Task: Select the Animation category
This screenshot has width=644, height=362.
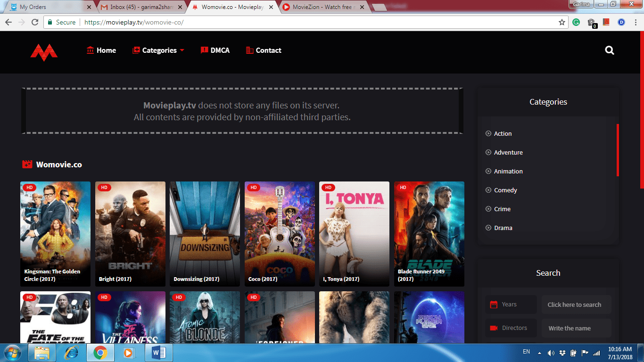Action: tap(504, 171)
